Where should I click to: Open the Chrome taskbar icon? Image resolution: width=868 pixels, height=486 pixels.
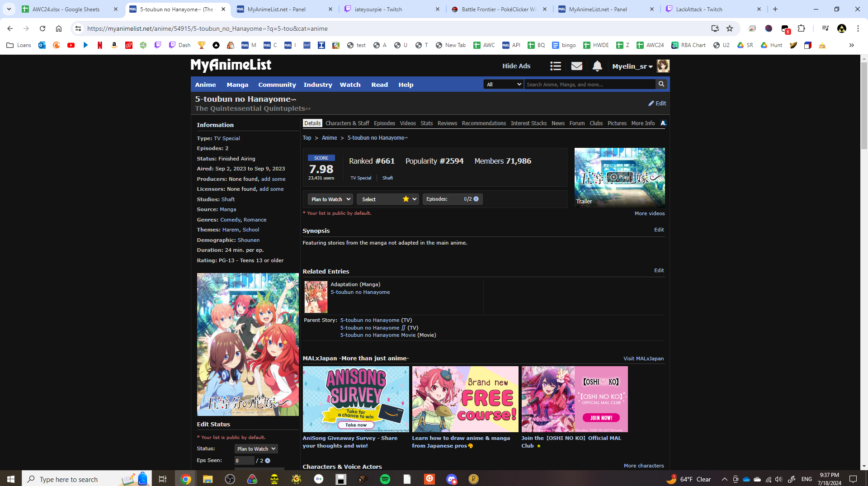click(x=185, y=479)
